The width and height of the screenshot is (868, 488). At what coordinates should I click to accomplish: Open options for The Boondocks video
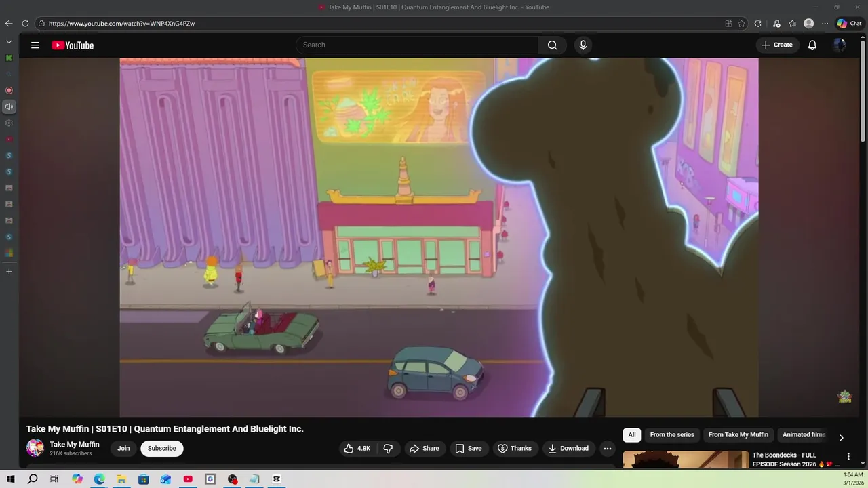coord(848,457)
